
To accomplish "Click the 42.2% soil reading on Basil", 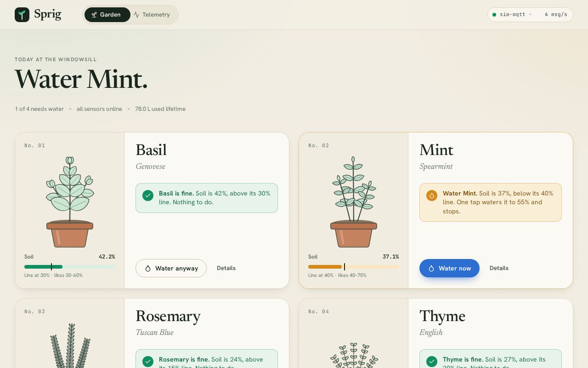I will tap(107, 257).
